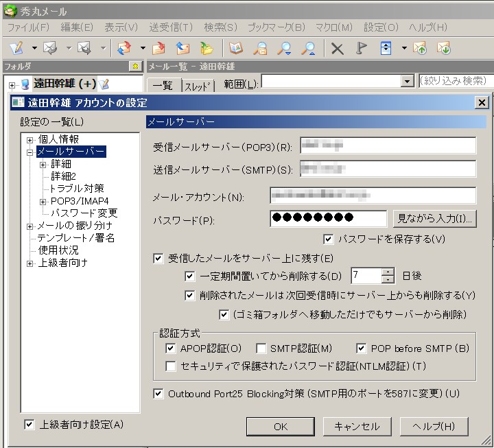The width and height of the screenshot is (494, 448).
Task: Open dropdown arrow next to forward icon
Action: point(103,48)
